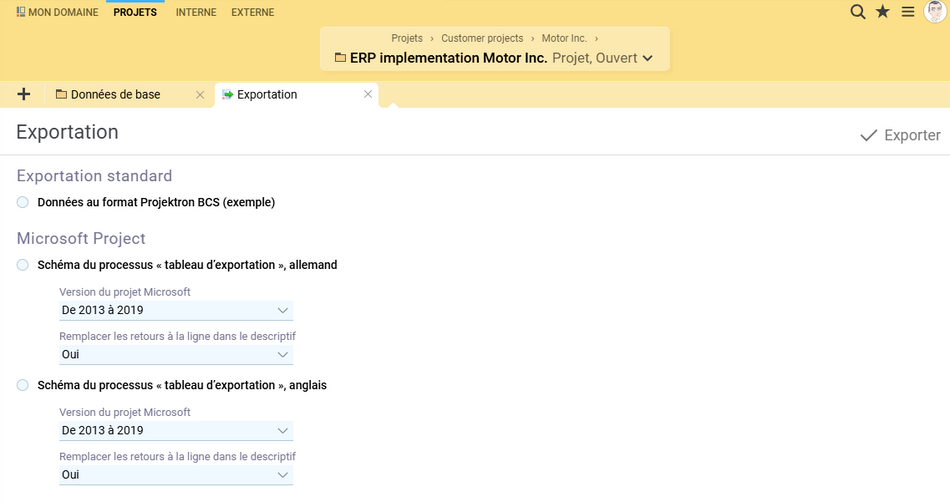Open favorites via the star icon

click(883, 12)
